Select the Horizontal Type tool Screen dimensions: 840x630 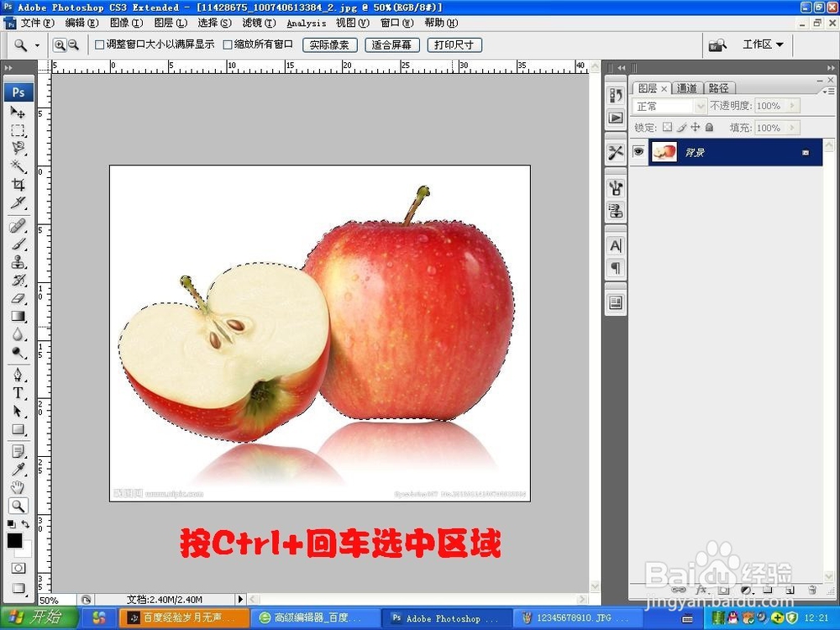tap(18, 391)
